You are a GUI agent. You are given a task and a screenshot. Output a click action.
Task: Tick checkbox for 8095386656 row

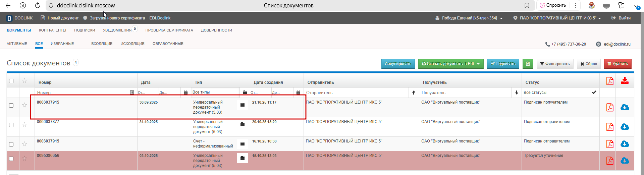(11, 159)
